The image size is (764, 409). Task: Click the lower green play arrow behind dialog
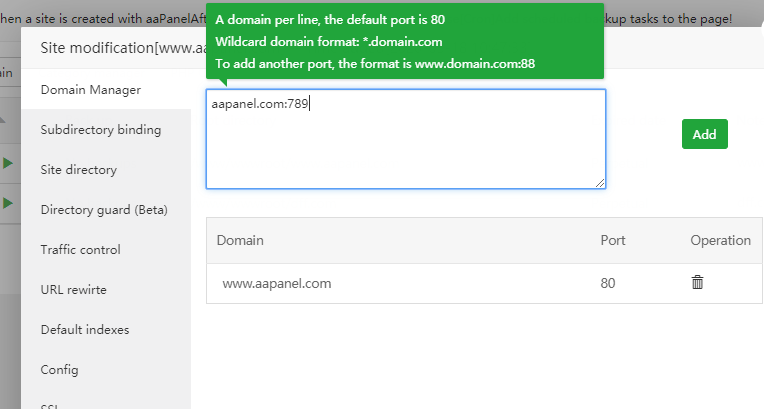pos(8,203)
